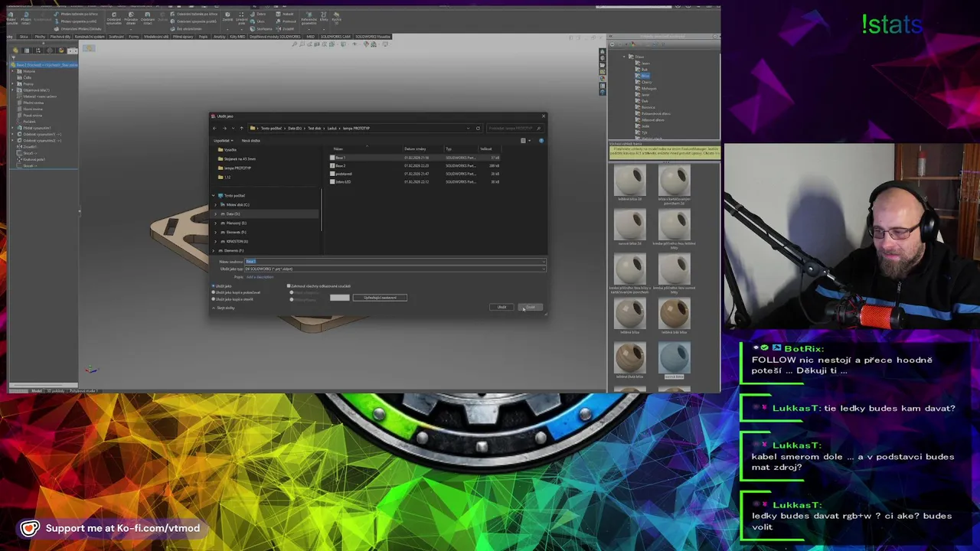
Task: Click the Forward arrow in Save As dialog
Action: (224, 128)
